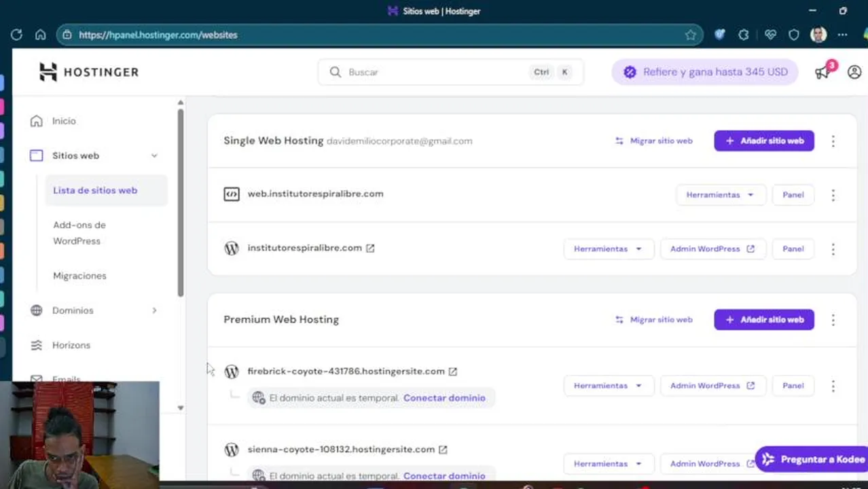868x489 pixels.
Task: Open Preguntar a Kodee chat
Action: click(812, 459)
